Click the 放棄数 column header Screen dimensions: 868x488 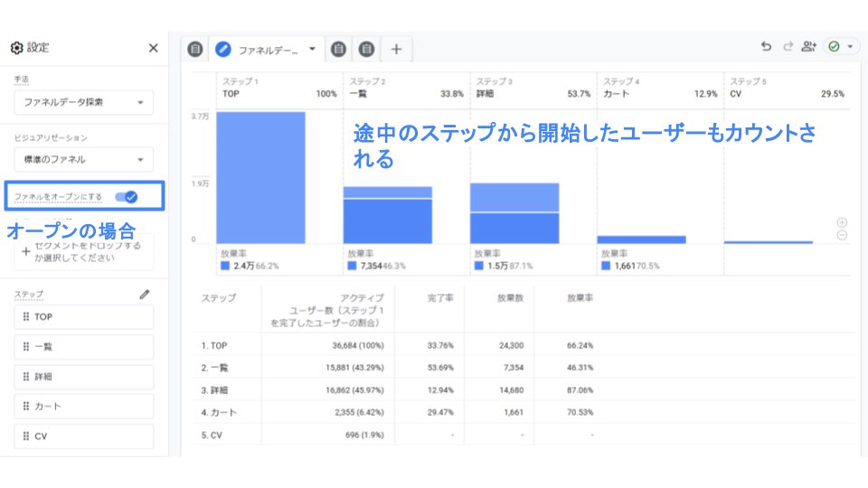coord(510,298)
